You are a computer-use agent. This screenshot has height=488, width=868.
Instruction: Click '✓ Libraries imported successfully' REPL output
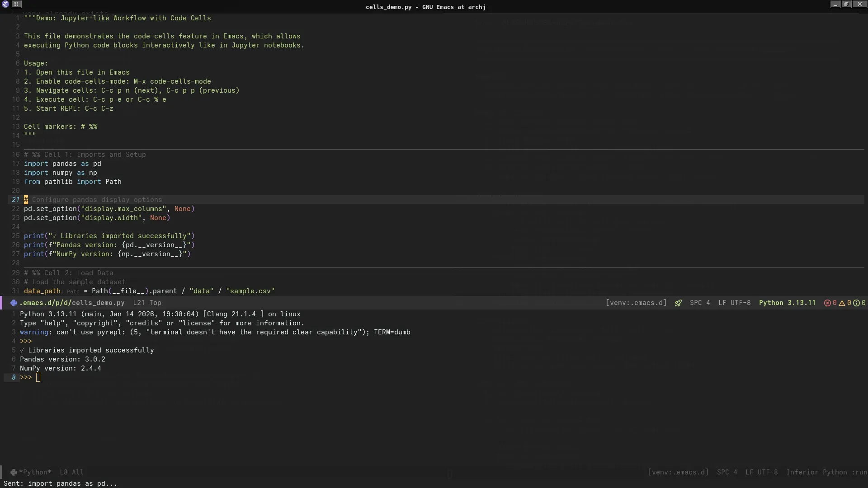[87, 350]
